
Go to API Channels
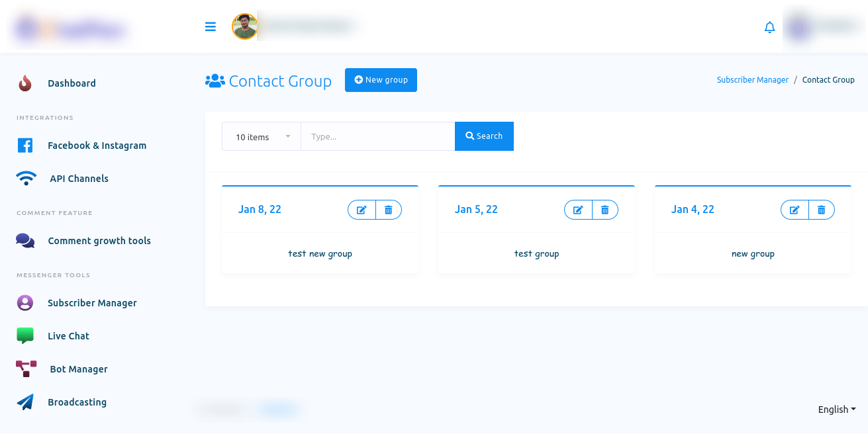point(79,179)
